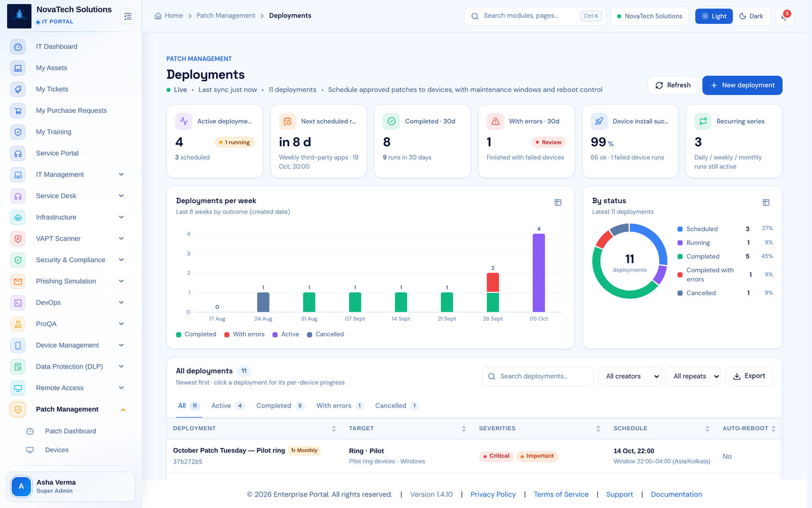Export the deployments list
This screenshot has height=508, width=812.
coord(749,376)
